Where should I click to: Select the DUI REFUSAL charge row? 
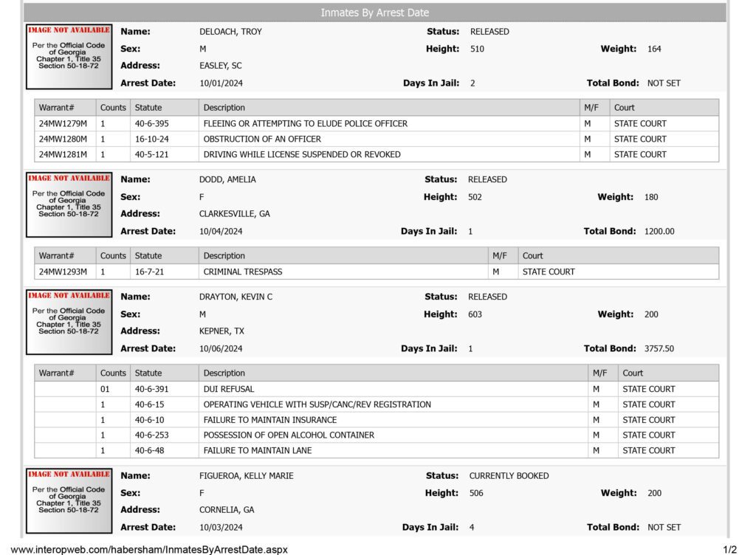(x=377, y=389)
